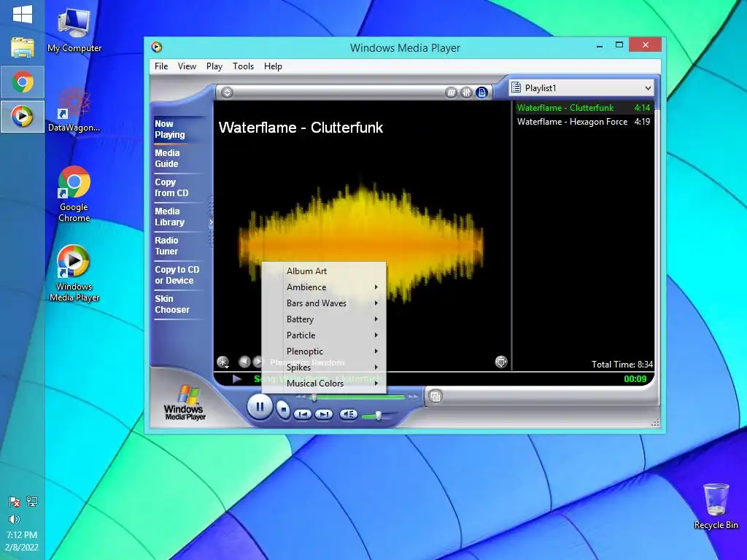
Task: Show equalizer and settings pane
Action: [466, 93]
